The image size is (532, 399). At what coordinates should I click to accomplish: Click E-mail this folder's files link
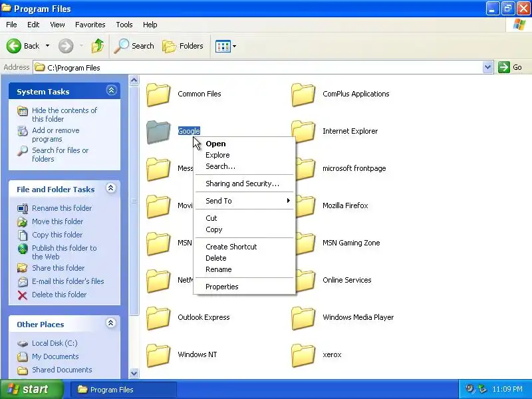coord(68,281)
